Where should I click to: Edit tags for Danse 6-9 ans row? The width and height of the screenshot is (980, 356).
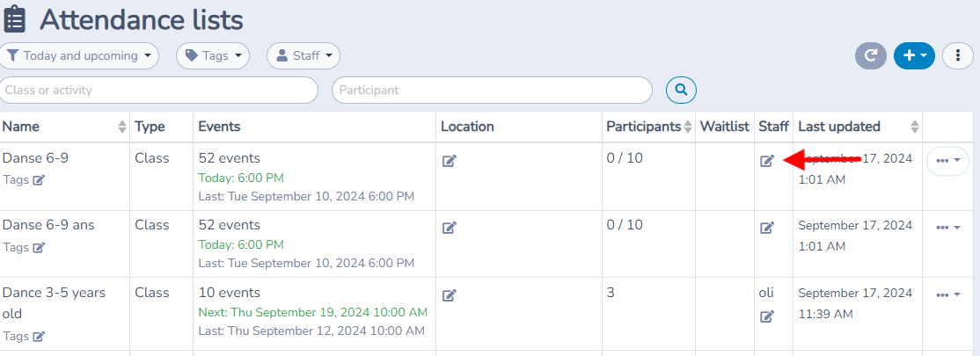[39, 247]
